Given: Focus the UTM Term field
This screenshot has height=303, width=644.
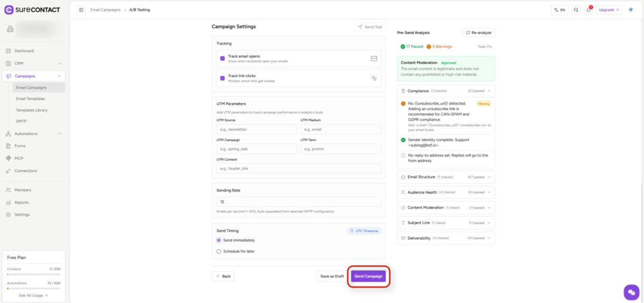Looking at the screenshot, I should (341, 149).
